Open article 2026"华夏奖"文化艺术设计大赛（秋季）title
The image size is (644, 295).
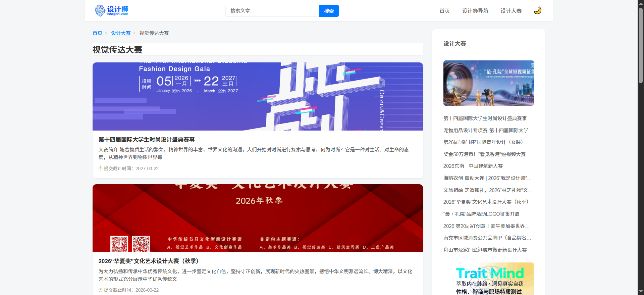(150, 261)
